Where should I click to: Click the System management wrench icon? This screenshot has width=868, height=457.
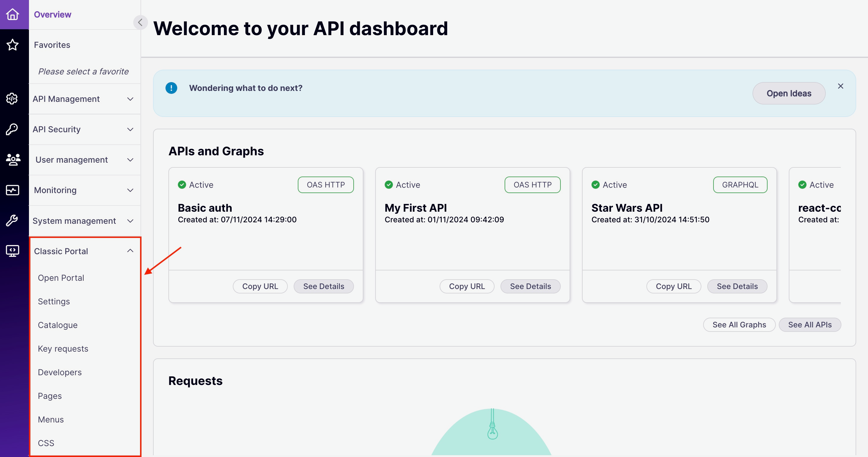[12, 221]
